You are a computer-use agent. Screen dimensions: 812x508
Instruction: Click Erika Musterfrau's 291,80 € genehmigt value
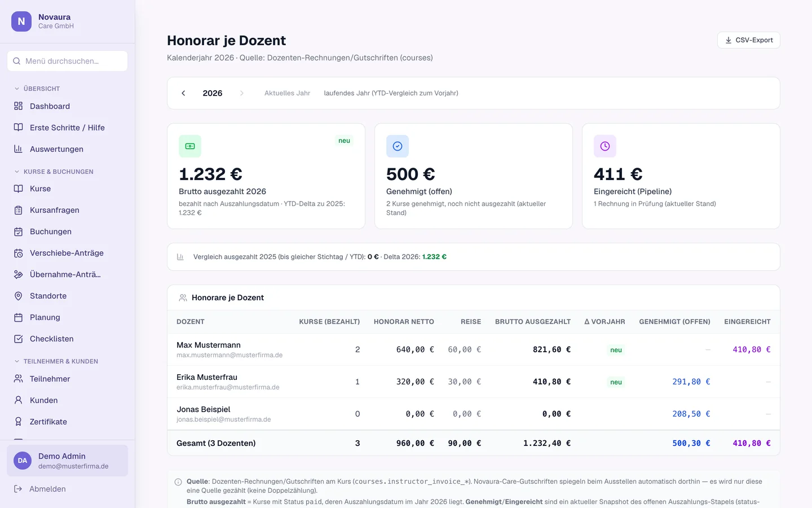691,382
